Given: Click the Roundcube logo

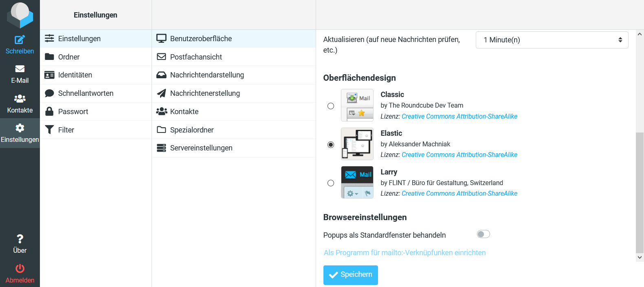Looking at the screenshot, I should tap(20, 15).
